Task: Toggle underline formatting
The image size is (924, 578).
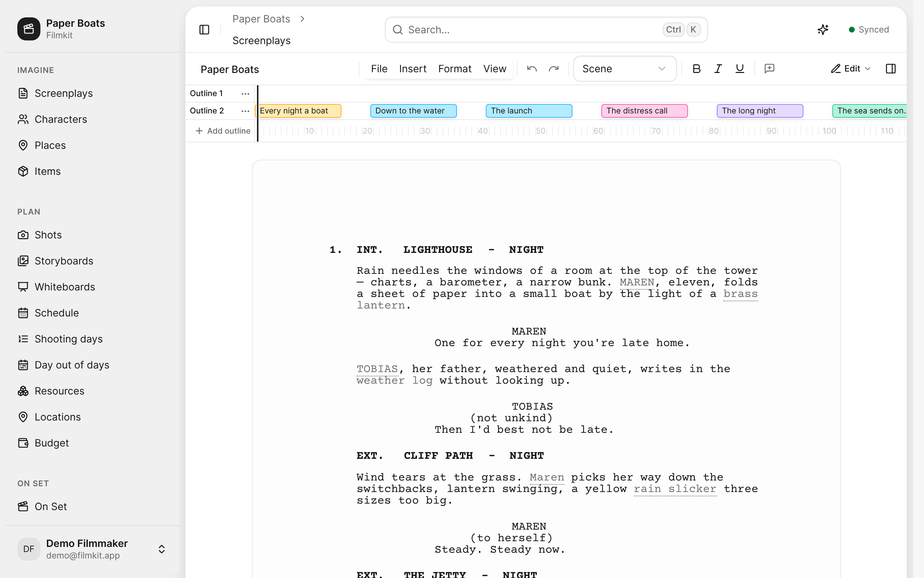Action: pos(740,69)
